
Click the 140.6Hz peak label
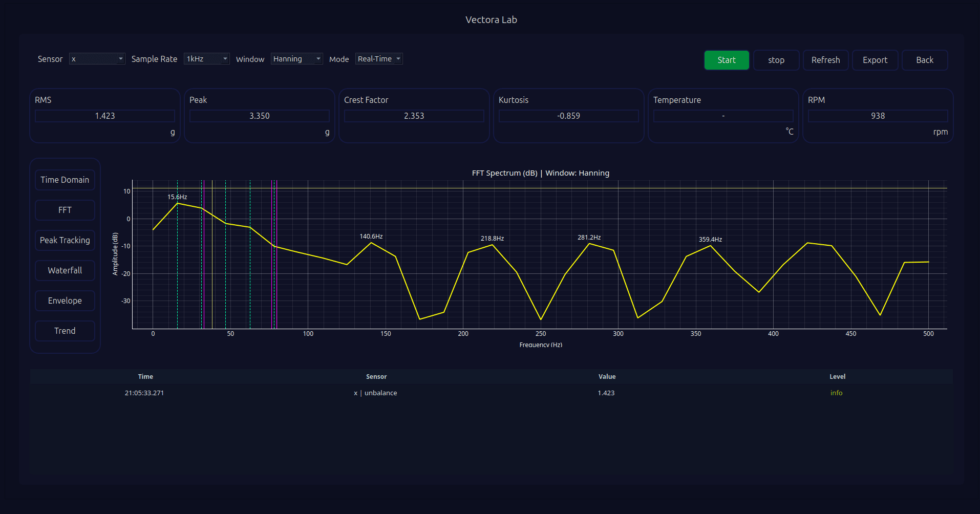[x=371, y=236]
